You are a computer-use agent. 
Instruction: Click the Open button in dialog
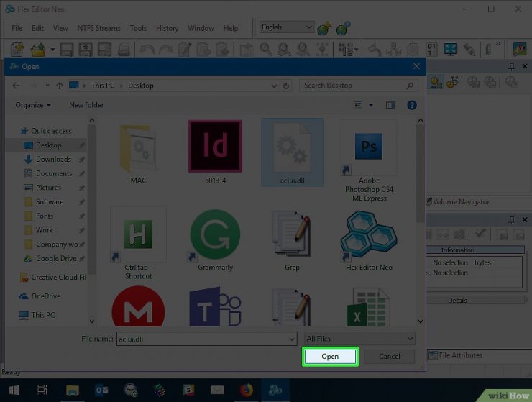330,357
